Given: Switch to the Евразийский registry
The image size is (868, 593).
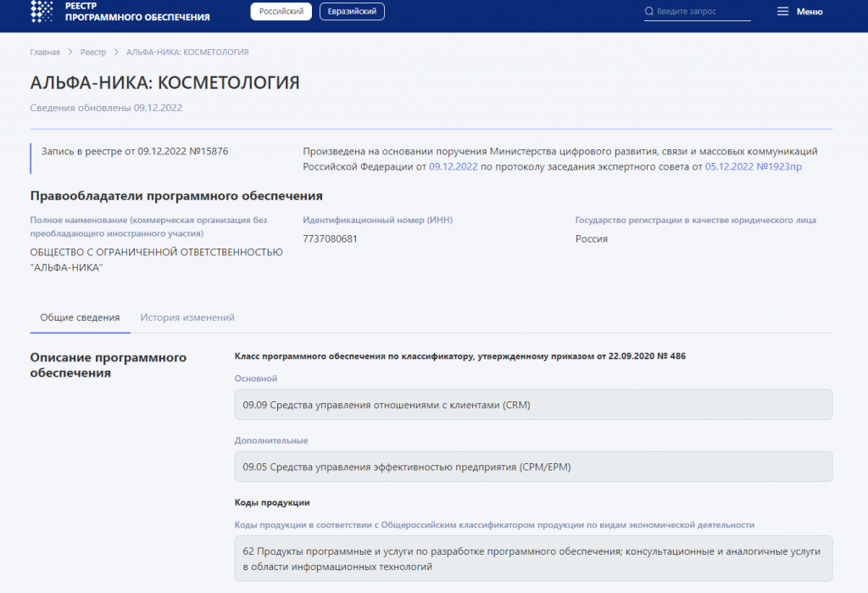Looking at the screenshot, I should [x=352, y=11].
